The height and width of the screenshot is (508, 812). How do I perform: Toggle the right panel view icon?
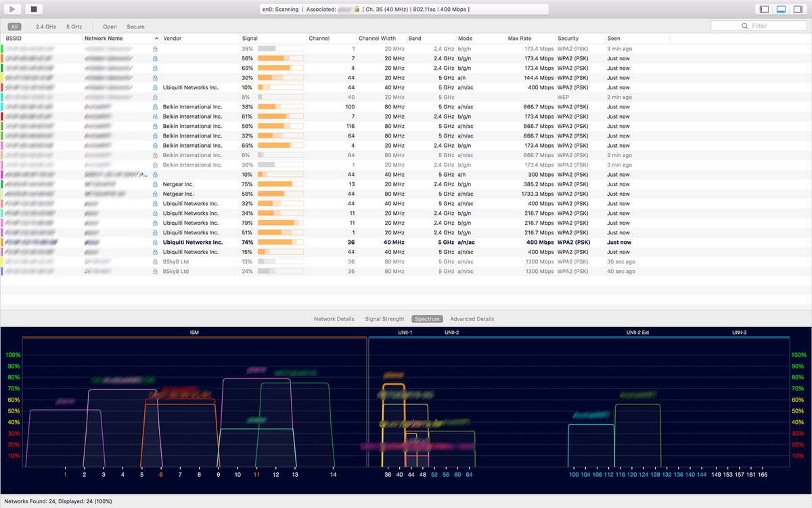click(x=798, y=9)
